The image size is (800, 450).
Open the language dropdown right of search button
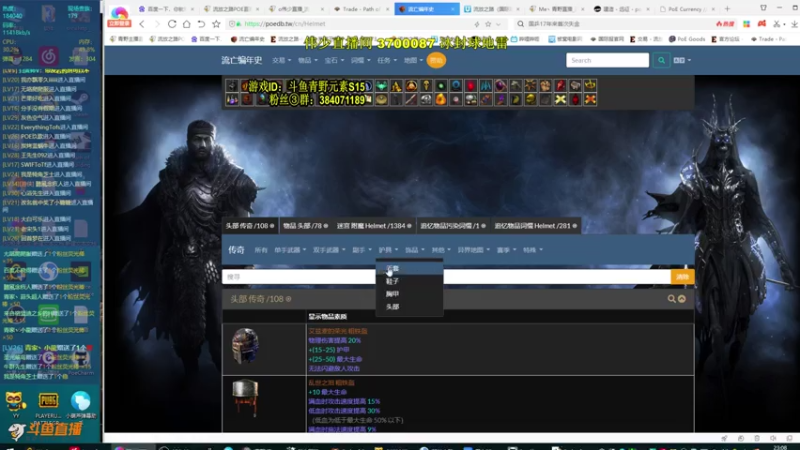pyautogui.click(x=682, y=60)
